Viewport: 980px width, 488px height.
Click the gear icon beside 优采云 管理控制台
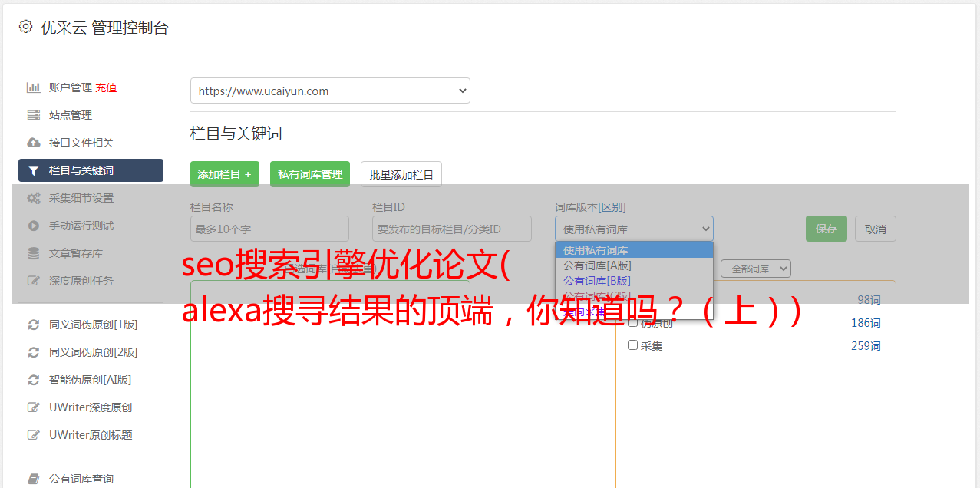point(25,27)
